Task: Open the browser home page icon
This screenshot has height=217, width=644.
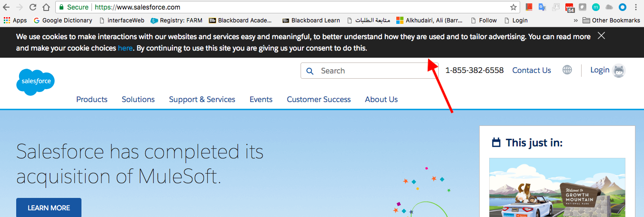Action: 46,7
